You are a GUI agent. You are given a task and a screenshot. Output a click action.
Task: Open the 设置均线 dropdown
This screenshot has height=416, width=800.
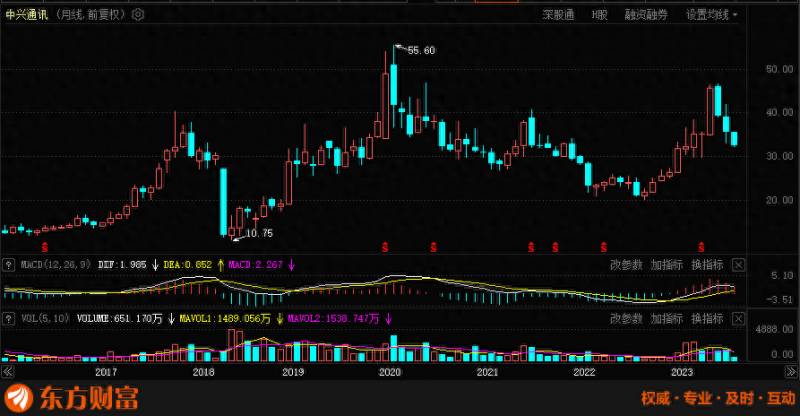tap(711, 15)
